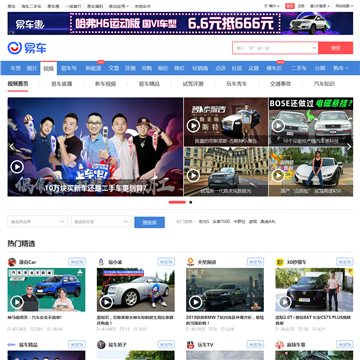Open the 玩车TV channel avatar
Screen dimensions: 360x360
click(190, 345)
